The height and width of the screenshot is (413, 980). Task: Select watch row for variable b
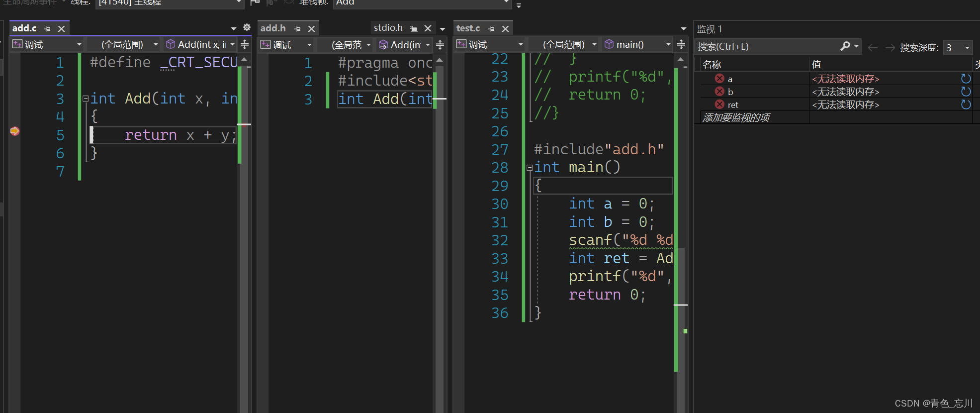click(x=837, y=92)
